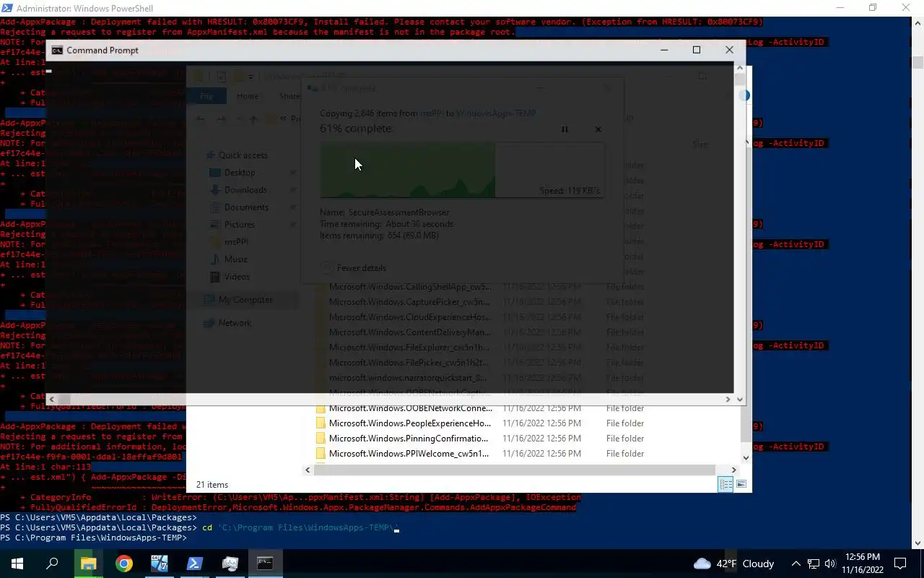Viewport: 924px width, 578px height.
Task: Close the Command Prompt window
Action: click(x=729, y=50)
